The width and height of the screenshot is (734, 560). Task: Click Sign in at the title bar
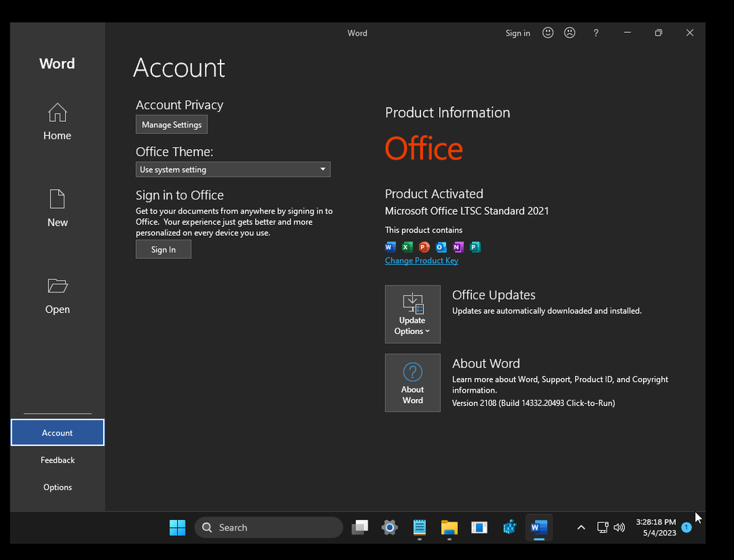pyautogui.click(x=518, y=33)
